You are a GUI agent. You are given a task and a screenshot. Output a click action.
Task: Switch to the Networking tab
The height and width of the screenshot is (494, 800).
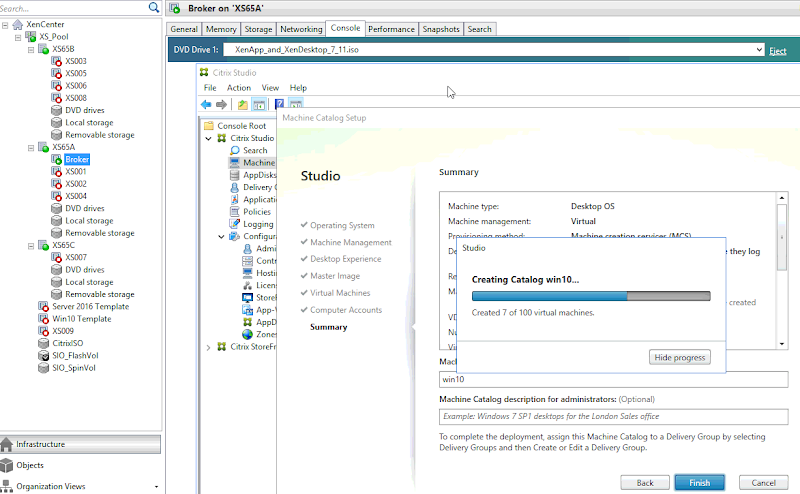click(301, 29)
